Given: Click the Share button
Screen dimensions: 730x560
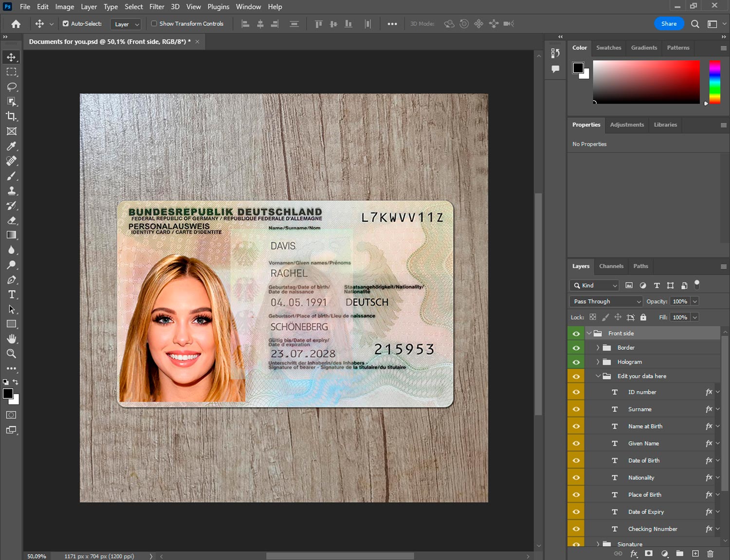Looking at the screenshot, I should tap(669, 23).
